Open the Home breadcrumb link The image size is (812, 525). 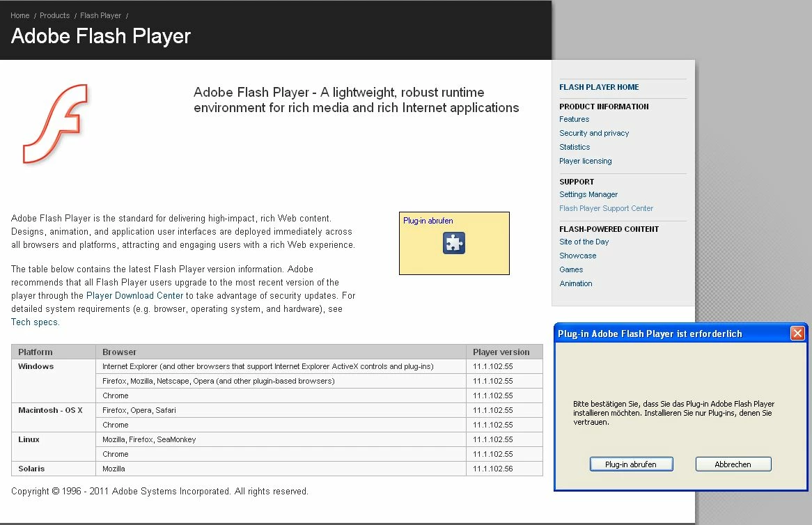click(x=19, y=15)
